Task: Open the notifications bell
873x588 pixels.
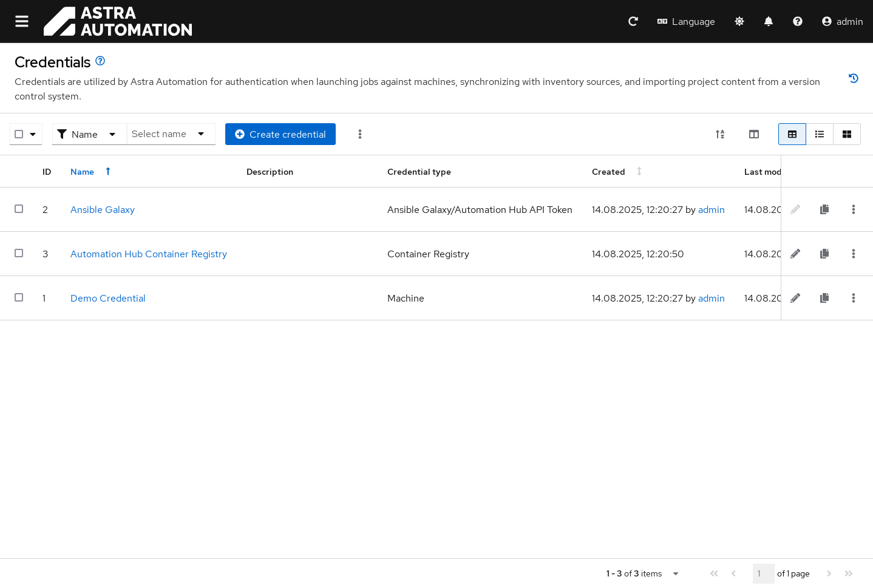Action: 768,21
